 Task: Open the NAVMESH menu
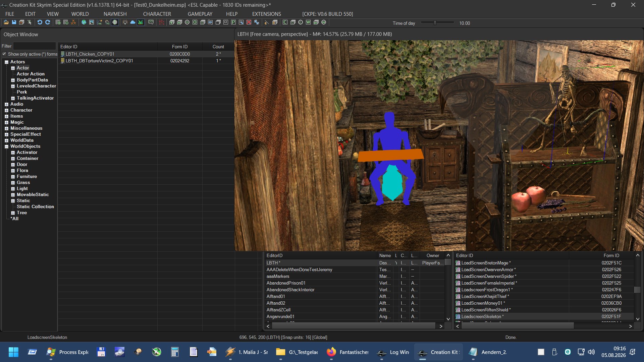[x=115, y=14]
